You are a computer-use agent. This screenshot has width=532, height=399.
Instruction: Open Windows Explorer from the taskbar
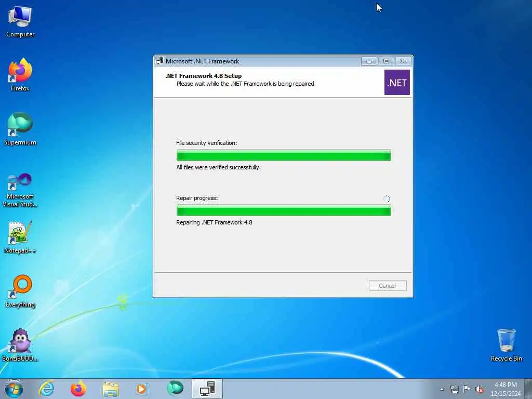point(111,389)
